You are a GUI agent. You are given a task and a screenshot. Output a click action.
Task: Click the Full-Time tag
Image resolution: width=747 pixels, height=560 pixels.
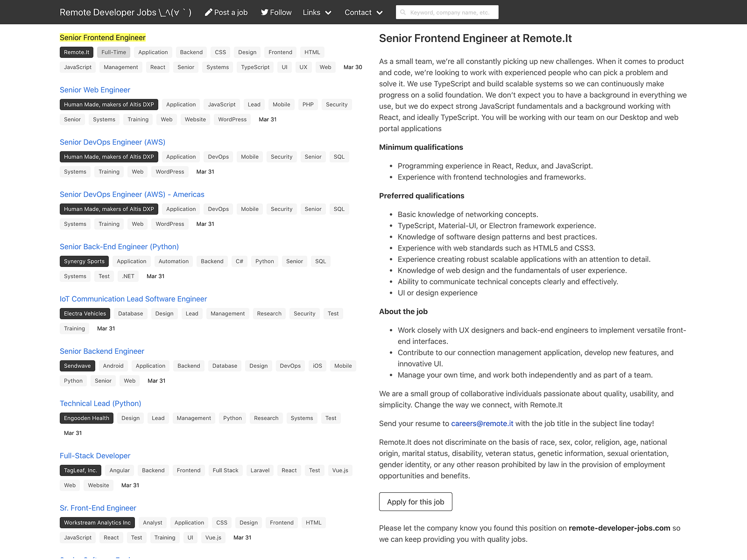(x=114, y=52)
